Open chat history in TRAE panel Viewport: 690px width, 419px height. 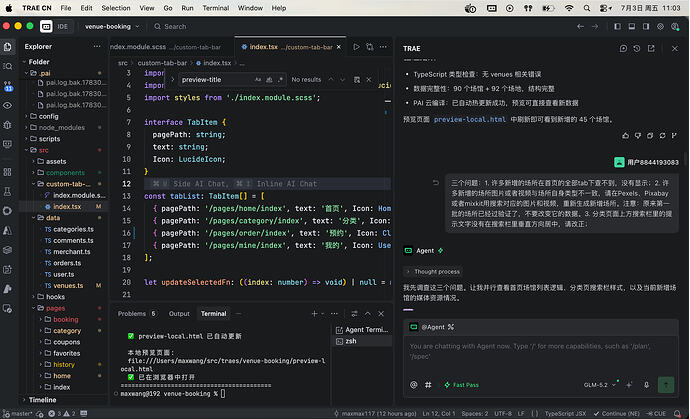(x=637, y=48)
